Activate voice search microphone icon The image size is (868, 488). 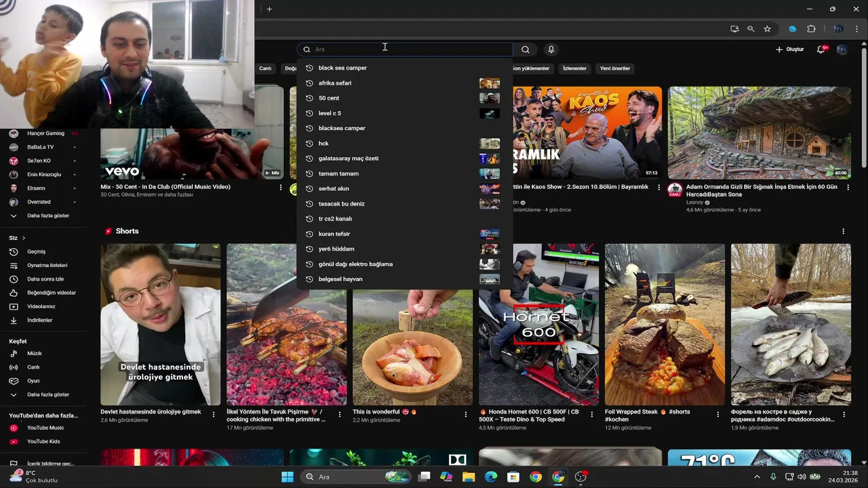tap(551, 49)
